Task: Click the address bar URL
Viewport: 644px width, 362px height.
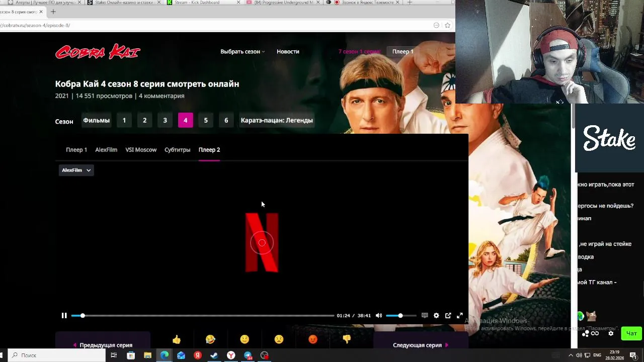Action: 35,25
